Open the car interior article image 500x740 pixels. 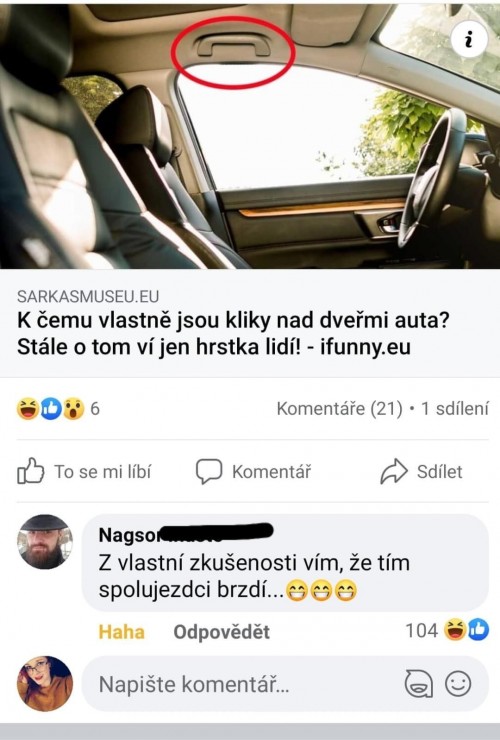click(x=250, y=136)
